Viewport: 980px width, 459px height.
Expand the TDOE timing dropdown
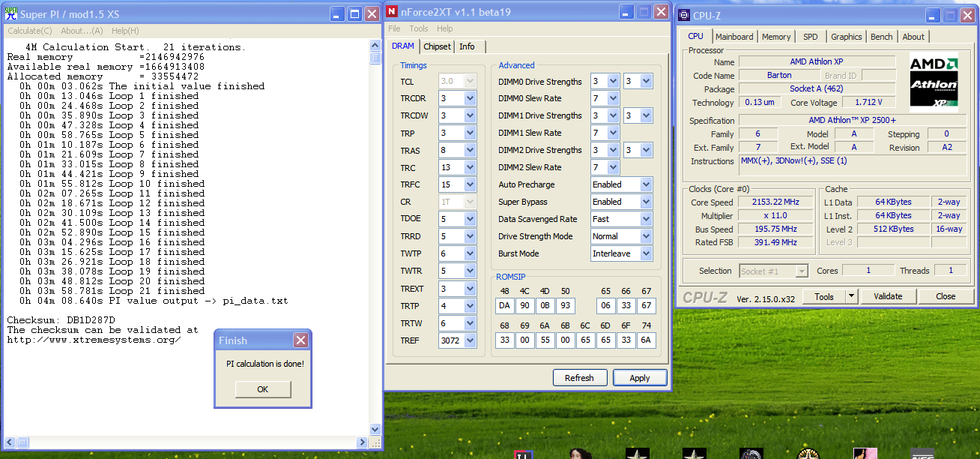[x=471, y=219]
